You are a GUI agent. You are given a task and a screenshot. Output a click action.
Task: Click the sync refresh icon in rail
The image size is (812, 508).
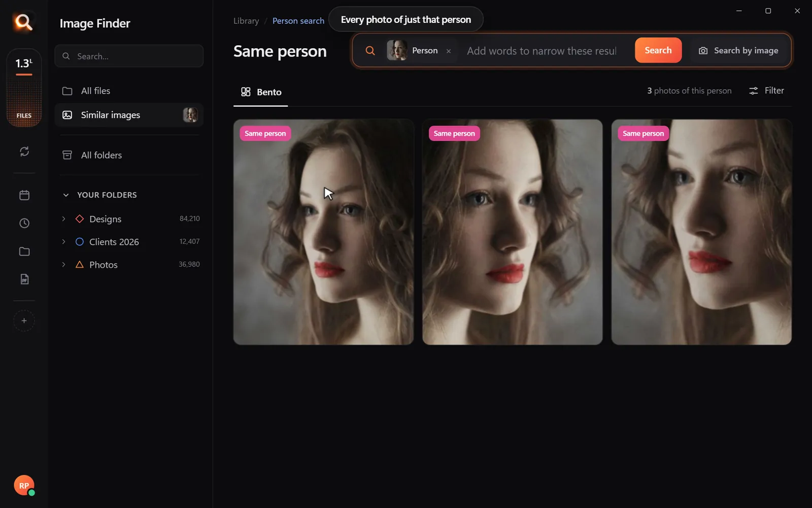pyautogui.click(x=24, y=151)
